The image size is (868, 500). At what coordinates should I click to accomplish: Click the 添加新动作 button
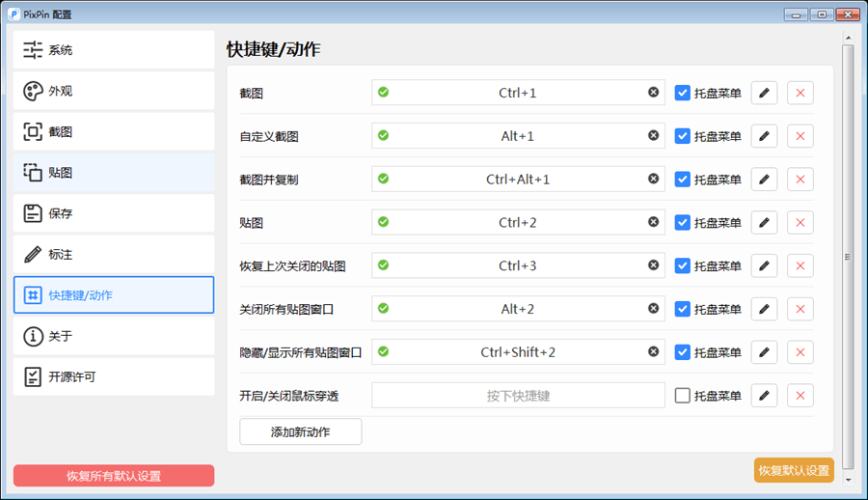[301, 431]
